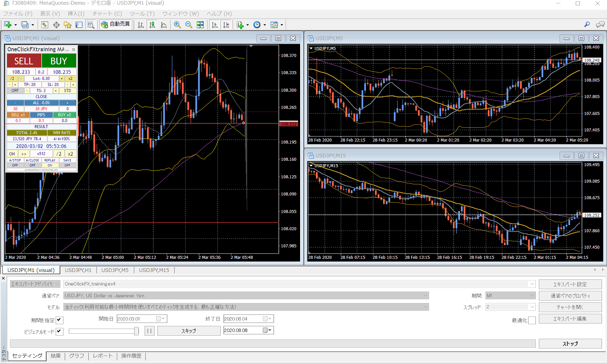Open the エキスパートアドバイザ type dropdown

(35, 284)
